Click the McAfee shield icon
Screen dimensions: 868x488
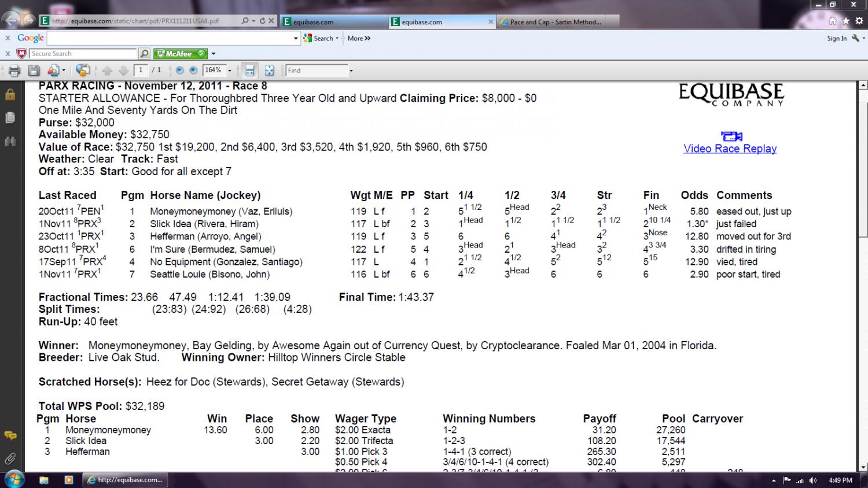click(22, 53)
